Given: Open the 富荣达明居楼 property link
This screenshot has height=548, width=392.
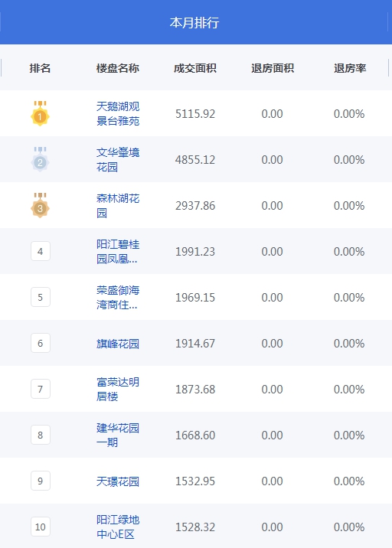Looking at the screenshot, I should [118, 389].
